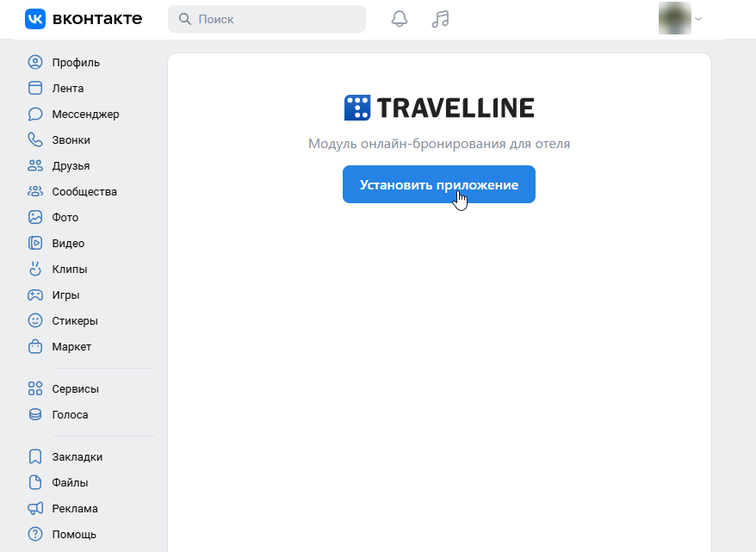Image resolution: width=756 pixels, height=552 pixels.
Task: Open the Друзья menu item
Action: click(71, 166)
